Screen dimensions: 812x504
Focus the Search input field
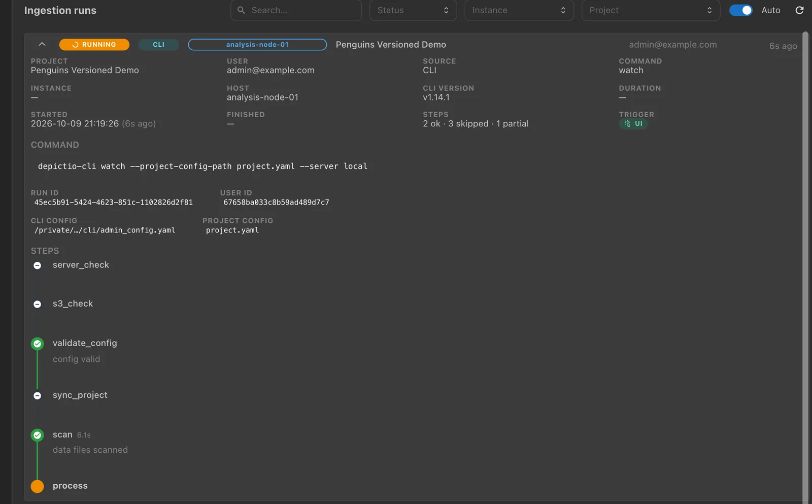296,10
